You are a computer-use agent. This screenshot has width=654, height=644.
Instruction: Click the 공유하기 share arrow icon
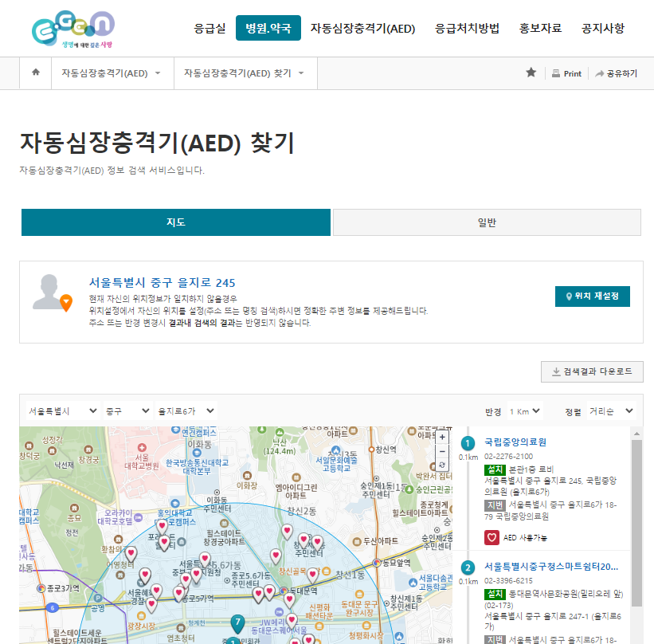pos(599,73)
